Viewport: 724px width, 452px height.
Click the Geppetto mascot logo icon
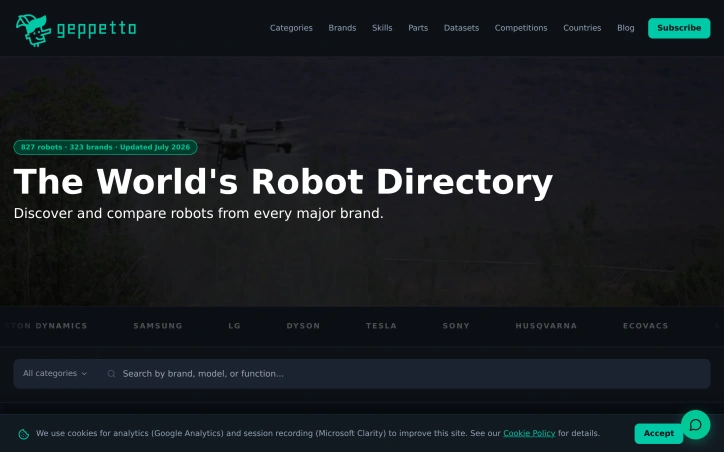(x=33, y=30)
